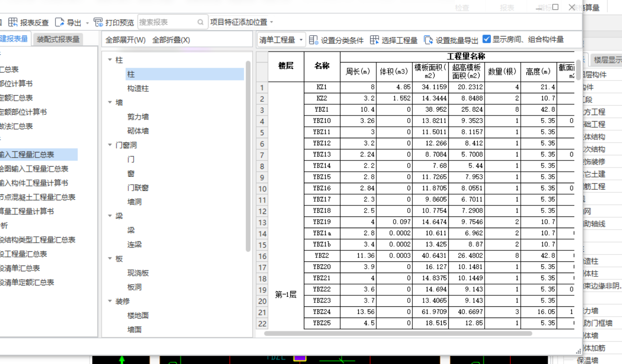Viewport: 622px width, 364px height.
Task: Toggle 显示房间、组合构件量 checkbox
Action: pyautogui.click(x=487, y=39)
